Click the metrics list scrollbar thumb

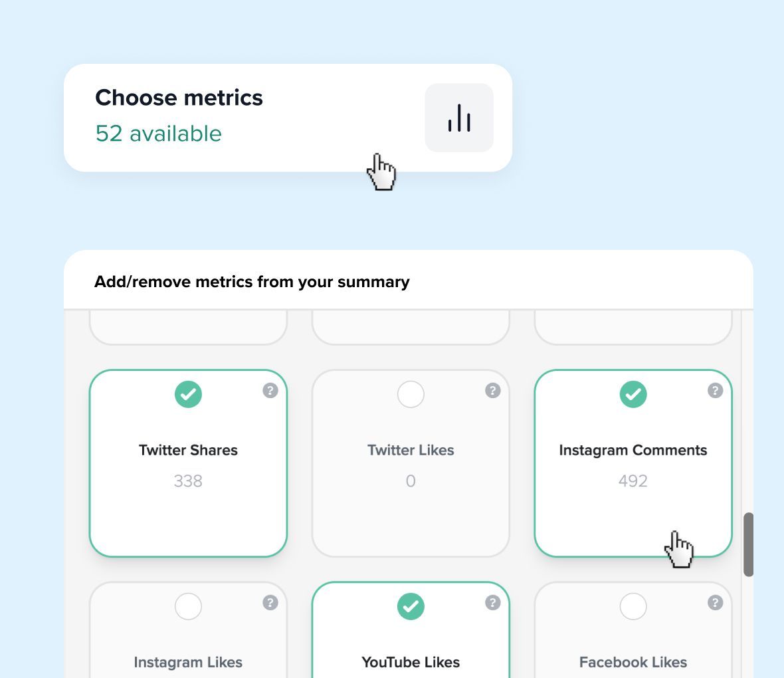pos(748,544)
